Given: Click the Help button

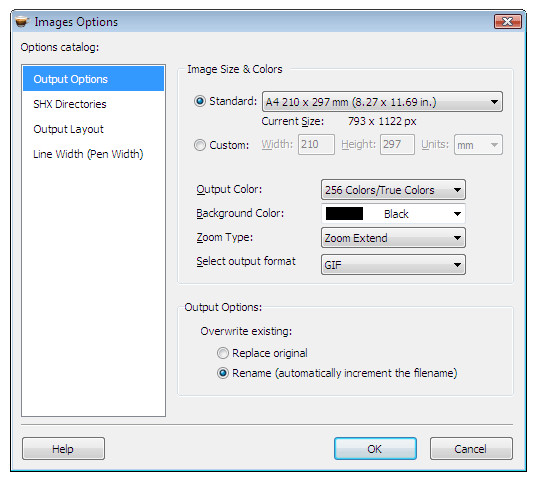Looking at the screenshot, I should click(63, 449).
